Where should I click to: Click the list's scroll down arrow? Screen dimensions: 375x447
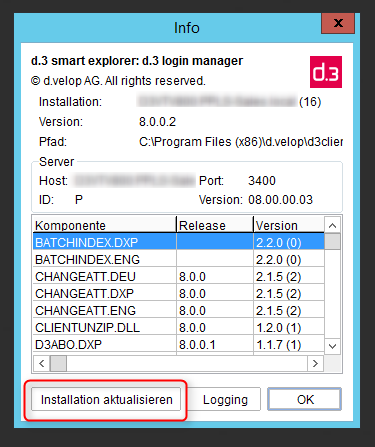click(332, 346)
